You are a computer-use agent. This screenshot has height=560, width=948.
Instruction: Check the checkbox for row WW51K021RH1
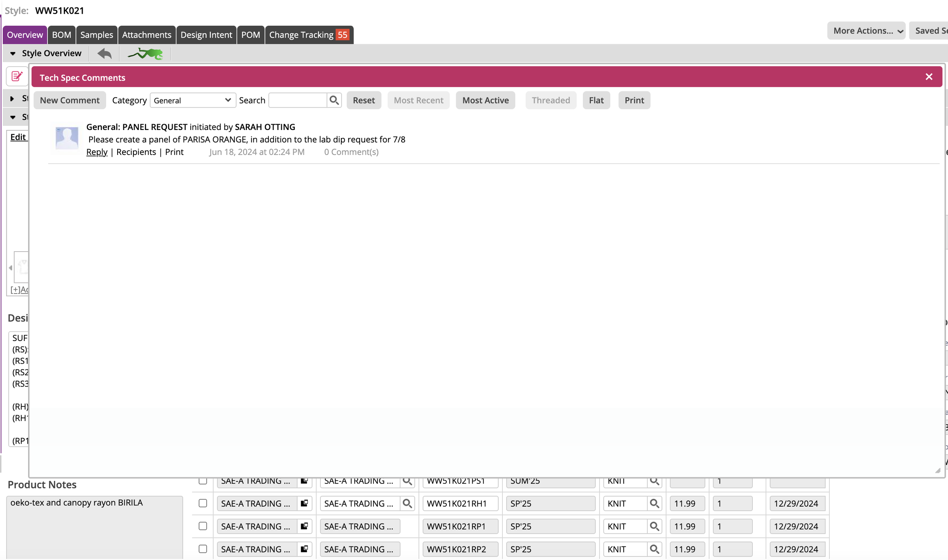point(203,503)
